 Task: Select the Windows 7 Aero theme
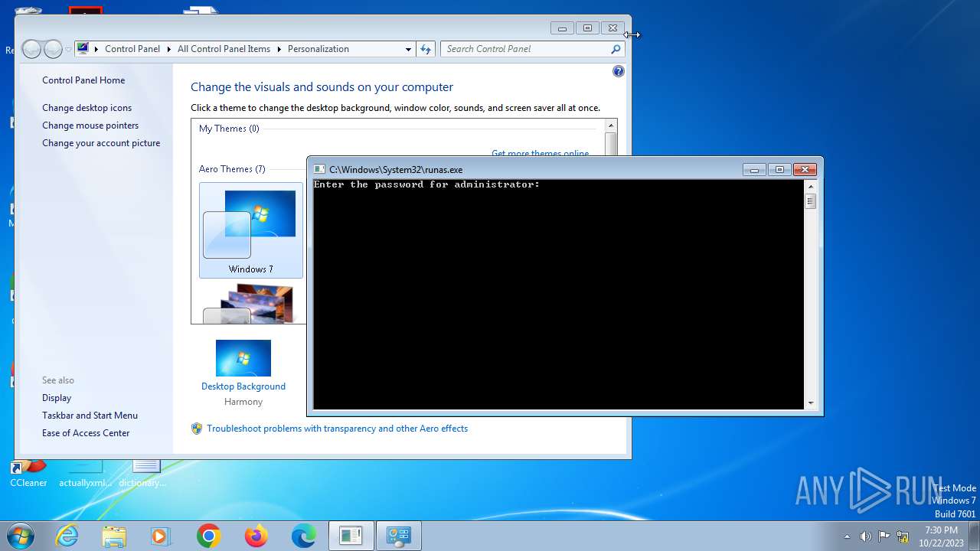pyautogui.click(x=251, y=230)
